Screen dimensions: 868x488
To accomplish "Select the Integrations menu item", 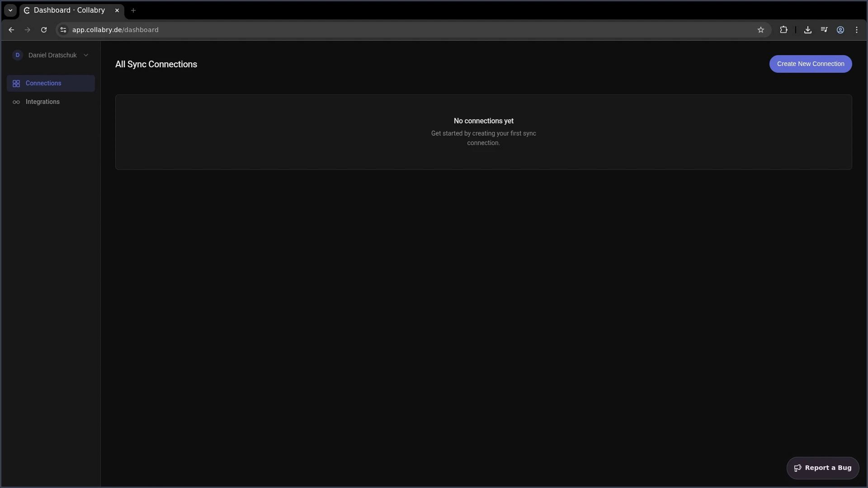I will coord(42,102).
